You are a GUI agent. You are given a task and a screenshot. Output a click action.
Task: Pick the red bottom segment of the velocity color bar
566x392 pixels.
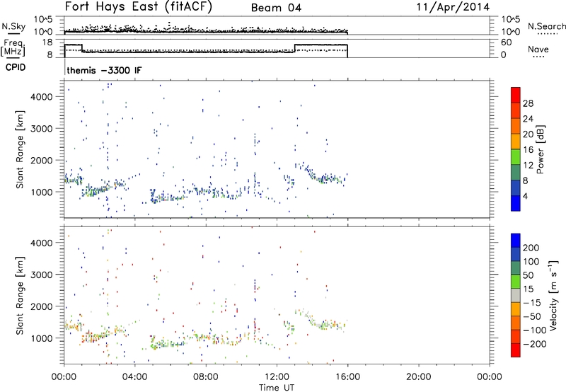(516, 350)
